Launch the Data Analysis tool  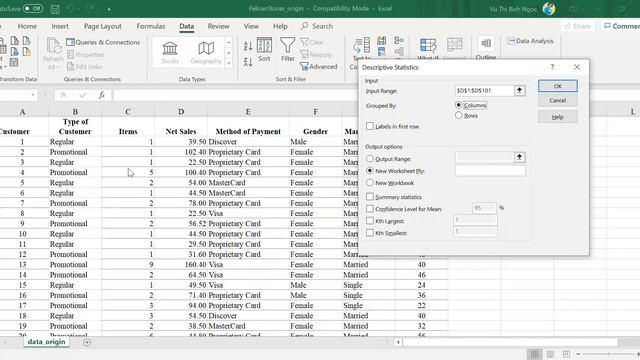pyautogui.click(x=530, y=41)
